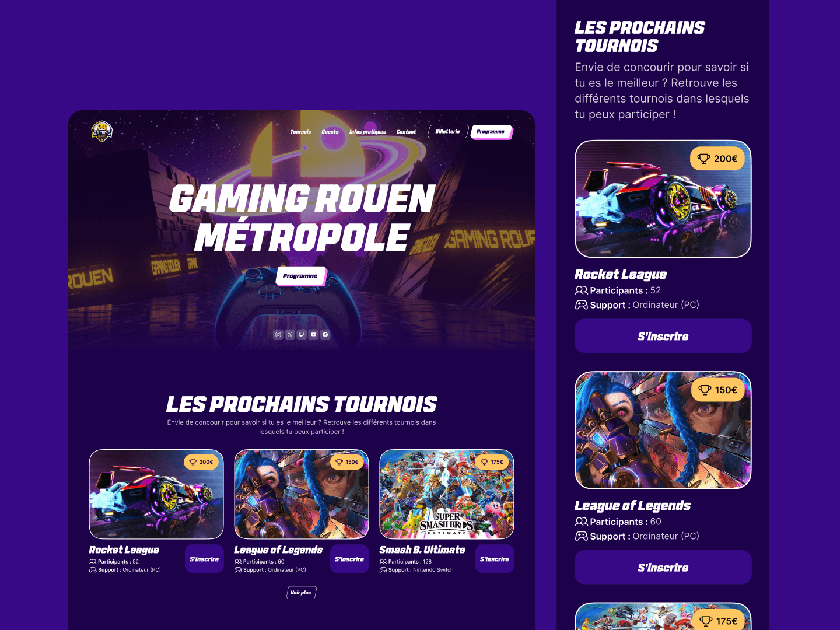
Task: Open the Contact nav link
Action: coord(407,132)
